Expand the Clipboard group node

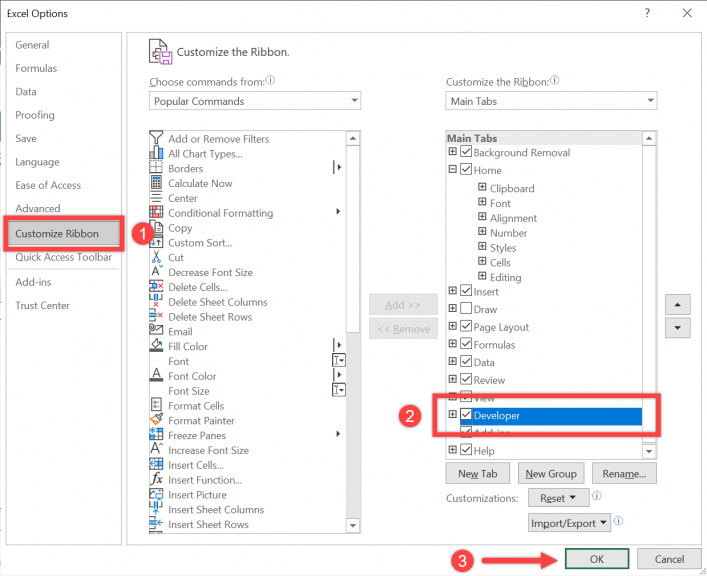482,187
